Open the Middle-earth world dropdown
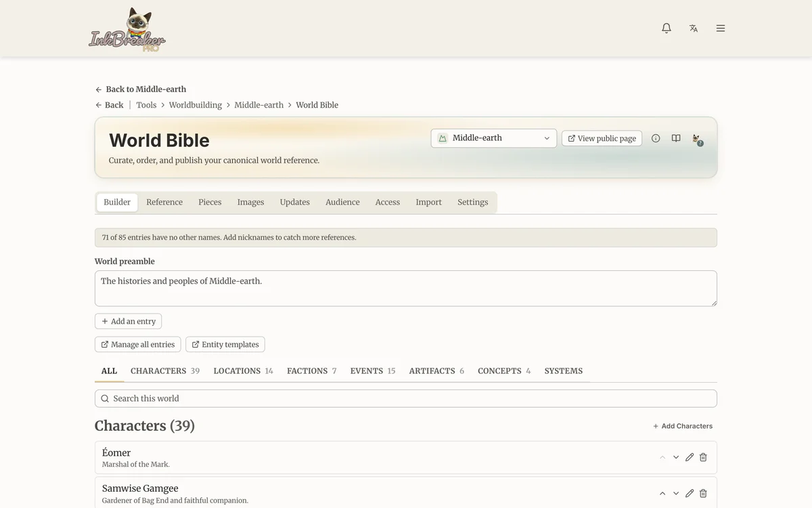The image size is (812, 508). click(x=493, y=138)
